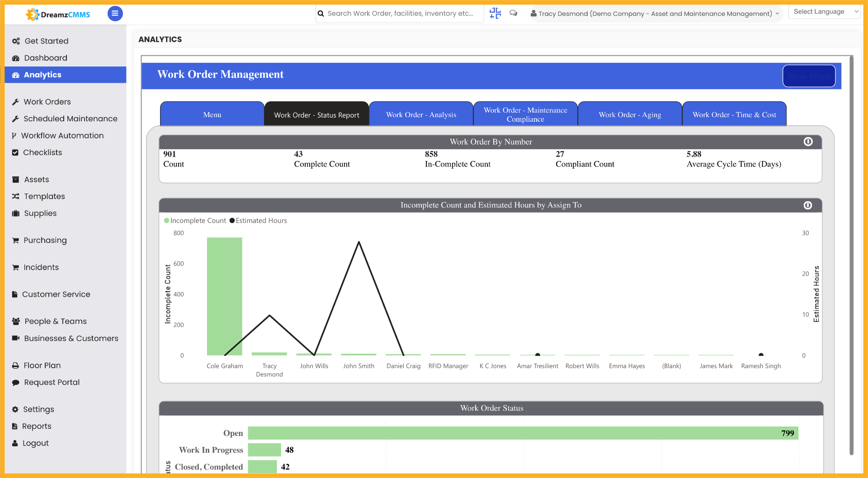The image size is (868, 478).
Task: Open the Assets panel icon
Action: (x=15, y=179)
